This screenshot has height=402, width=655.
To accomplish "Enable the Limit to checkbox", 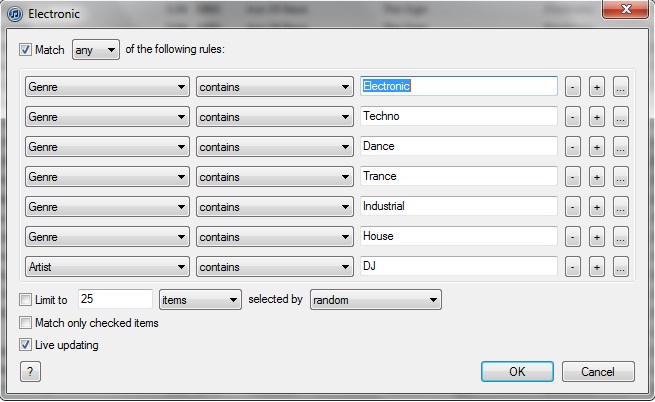I will (x=25, y=299).
